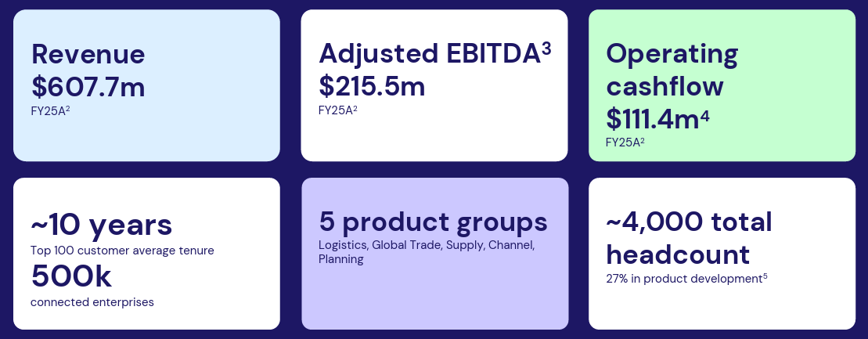Viewport: 868px width, 339px height.
Task: Open footnote 3 beside Adjusted EBITDA
Action: click(x=546, y=49)
